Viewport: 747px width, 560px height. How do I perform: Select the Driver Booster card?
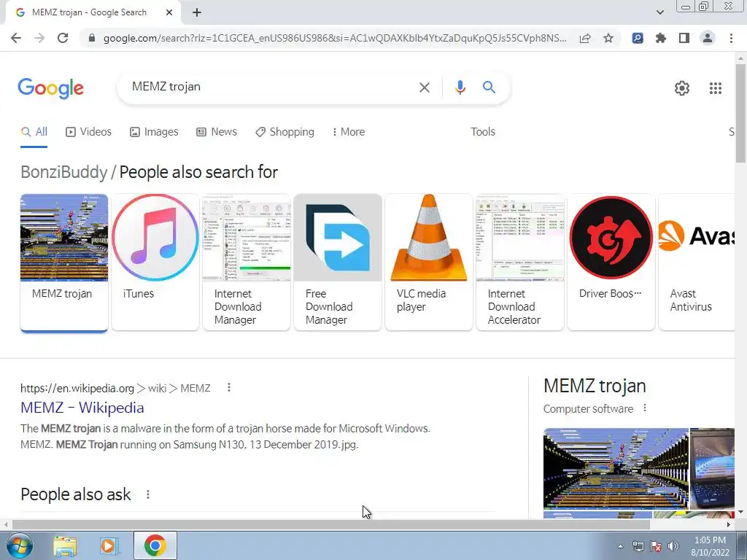(x=611, y=262)
